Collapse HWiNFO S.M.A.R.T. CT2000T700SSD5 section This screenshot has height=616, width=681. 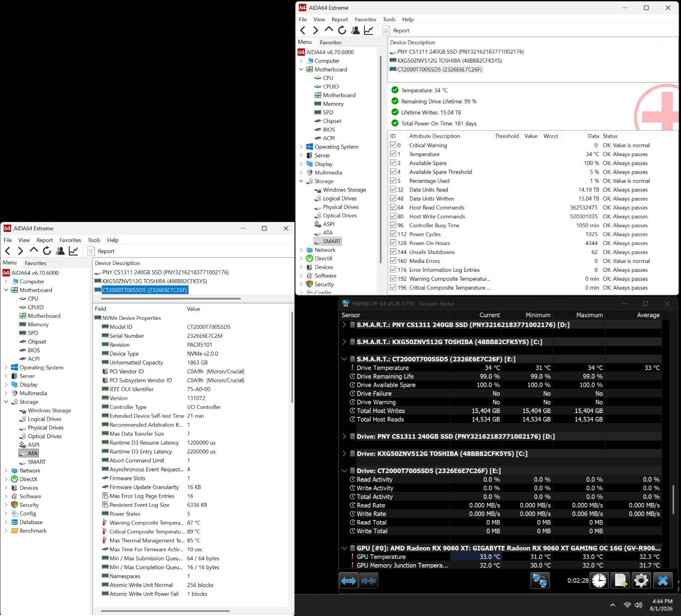pos(344,359)
